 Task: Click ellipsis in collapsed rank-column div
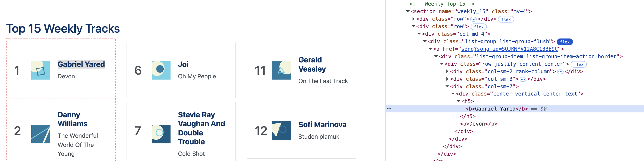point(560,72)
